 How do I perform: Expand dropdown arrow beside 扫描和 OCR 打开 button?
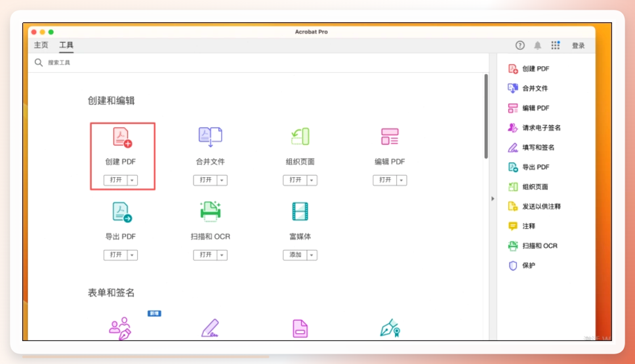point(222,255)
